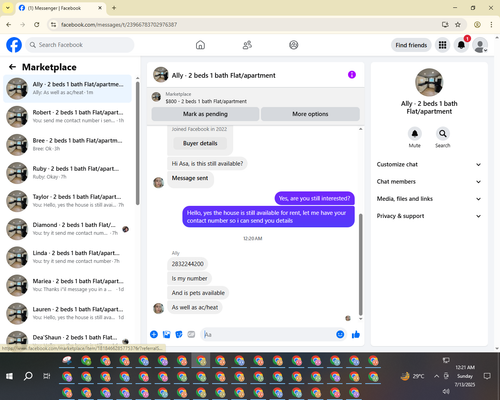
Task: Open Bree conversation in list
Action: [67, 145]
